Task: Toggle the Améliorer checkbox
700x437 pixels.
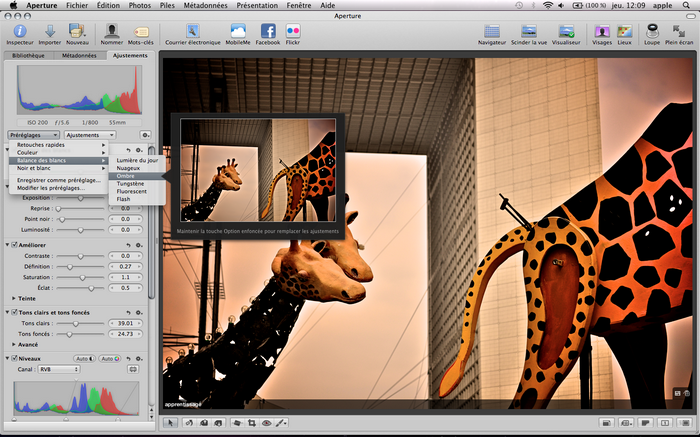Action: pos(14,245)
